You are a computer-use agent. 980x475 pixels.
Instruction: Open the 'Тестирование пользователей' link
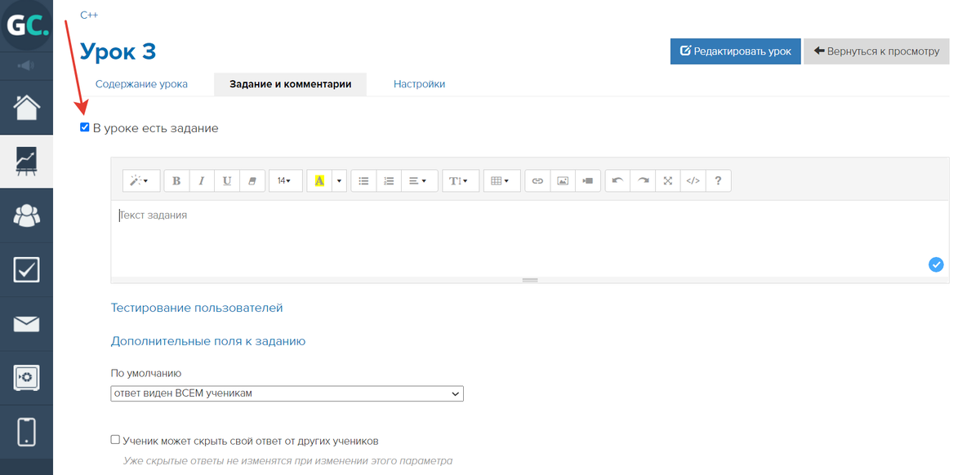[x=197, y=308]
